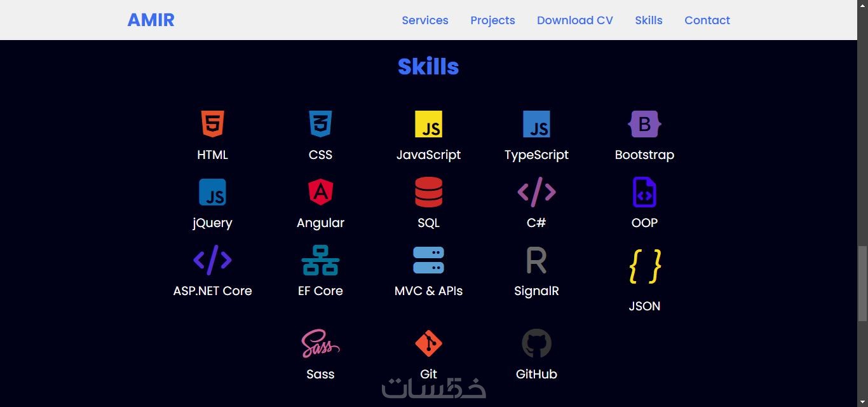Click the CSS3 shield icon
Screen dimensions: 868x407
pos(320,124)
